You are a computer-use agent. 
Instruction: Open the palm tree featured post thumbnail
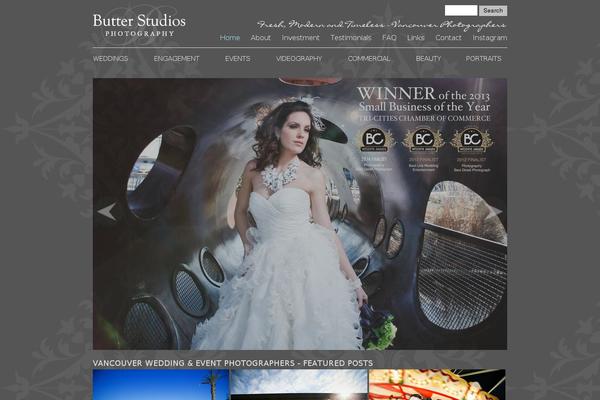[x=161, y=384]
